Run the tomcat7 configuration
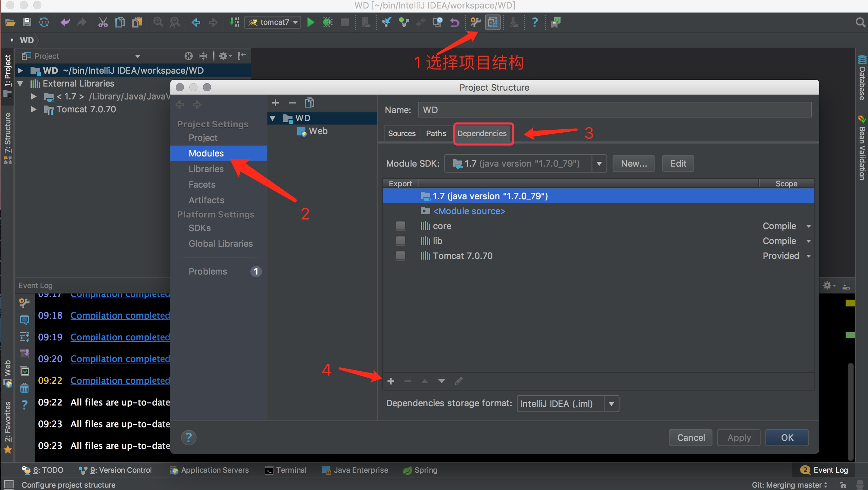868x490 pixels. pyautogui.click(x=310, y=22)
